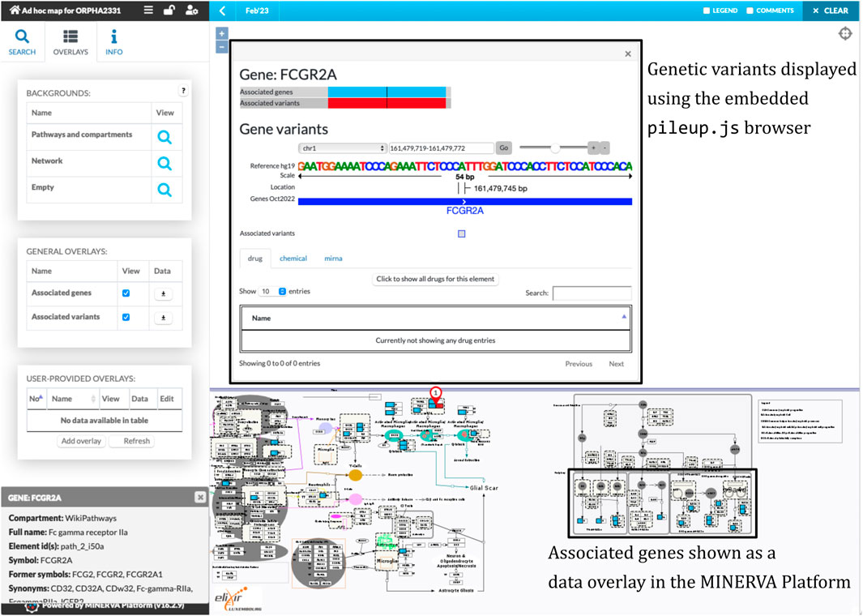
Task: Select the drug tab
Action: point(254,259)
